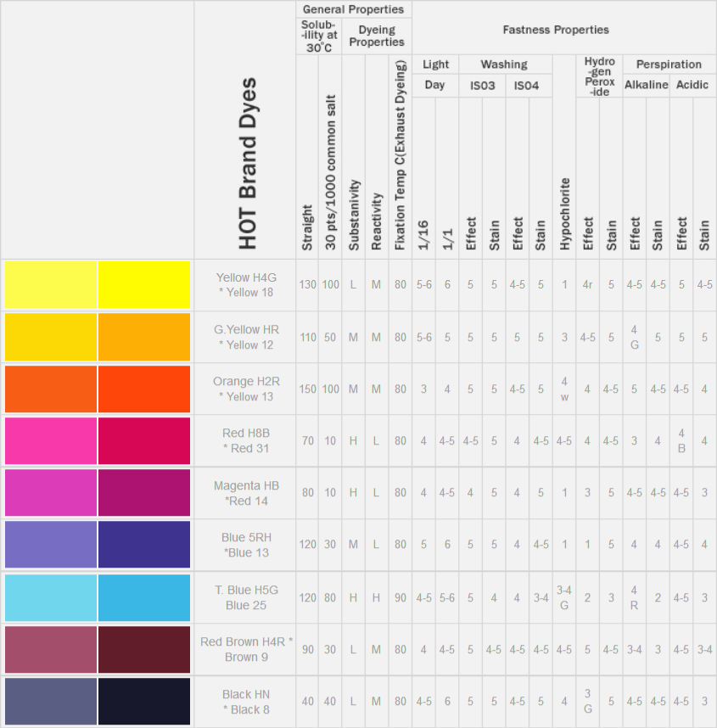The width and height of the screenshot is (717, 728).
Task: Click the 'Hypochlorite' column header
Action: [564, 214]
